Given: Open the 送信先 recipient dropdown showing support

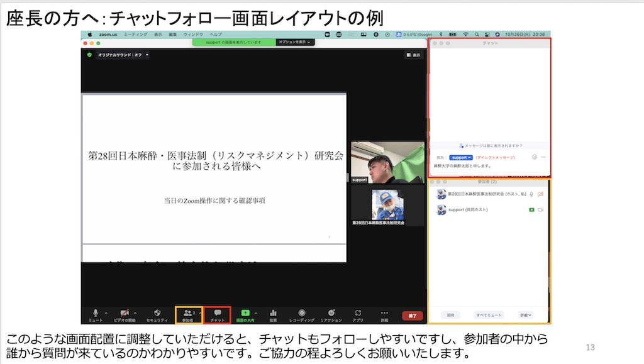Looking at the screenshot, I should 460,157.
